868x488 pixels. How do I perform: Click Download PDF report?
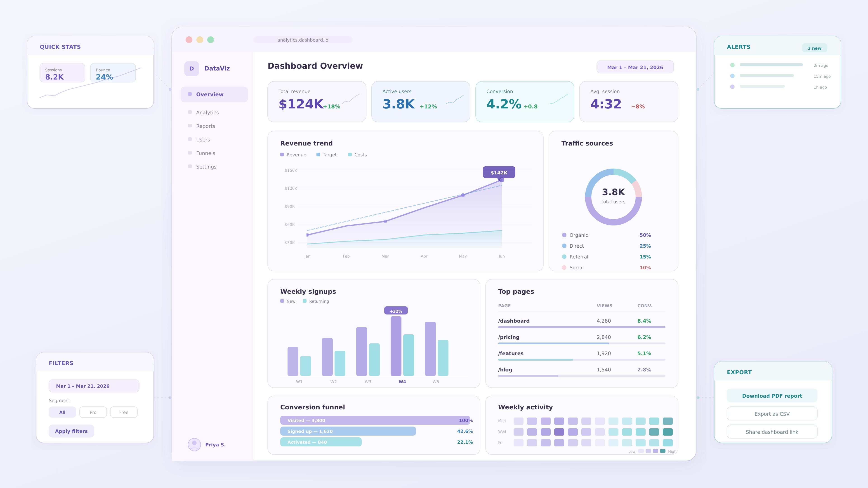pyautogui.click(x=772, y=396)
